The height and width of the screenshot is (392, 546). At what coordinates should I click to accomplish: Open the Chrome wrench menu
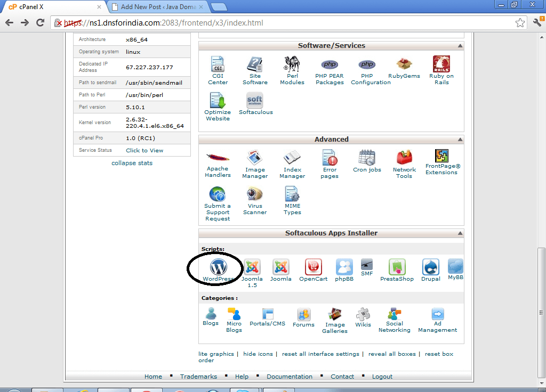pos(537,22)
